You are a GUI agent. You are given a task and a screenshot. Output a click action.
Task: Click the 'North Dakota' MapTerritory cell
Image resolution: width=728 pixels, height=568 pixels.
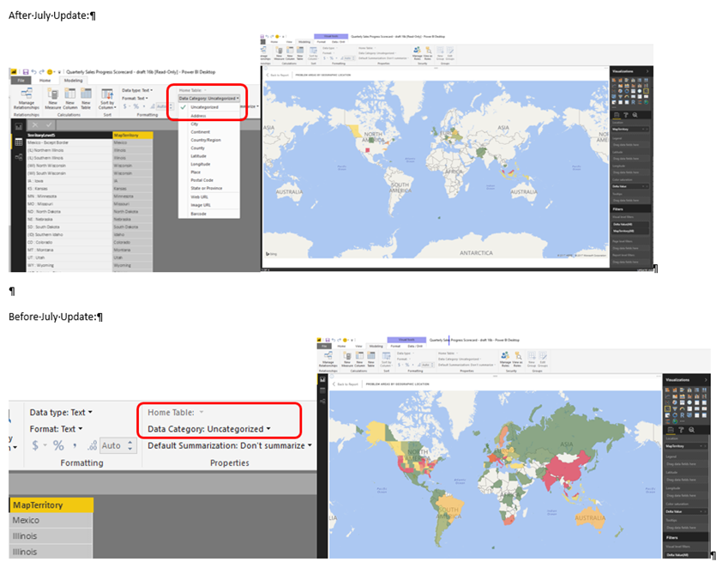coord(132,212)
